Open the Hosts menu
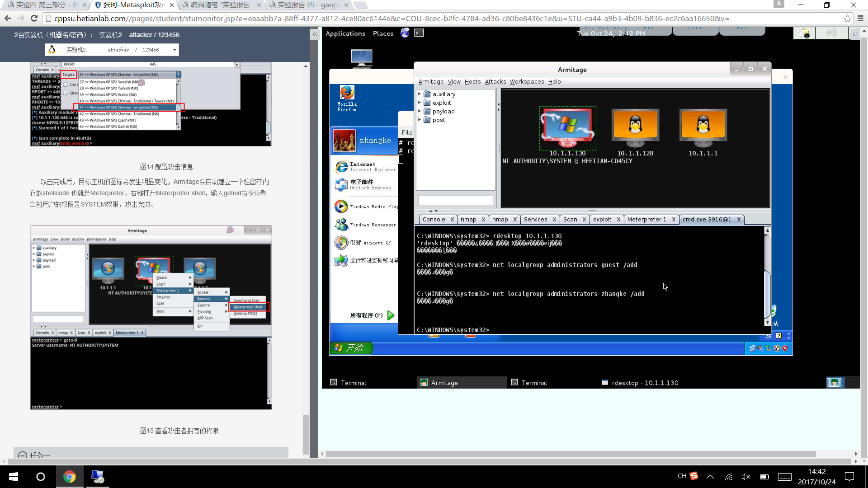 coord(472,82)
